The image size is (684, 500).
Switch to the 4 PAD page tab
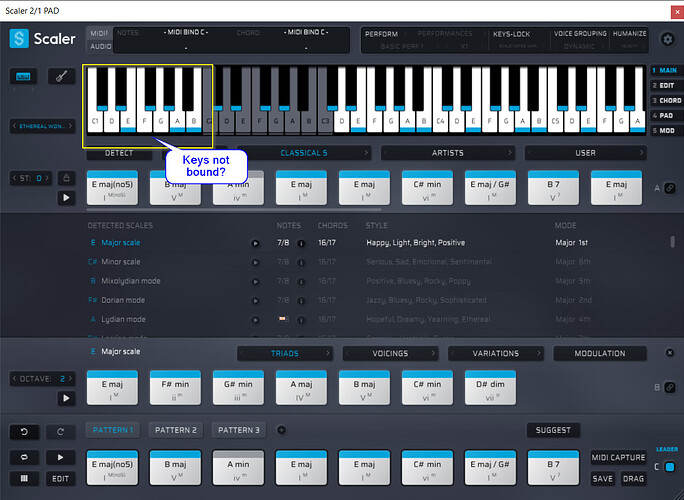[x=667, y=116]
